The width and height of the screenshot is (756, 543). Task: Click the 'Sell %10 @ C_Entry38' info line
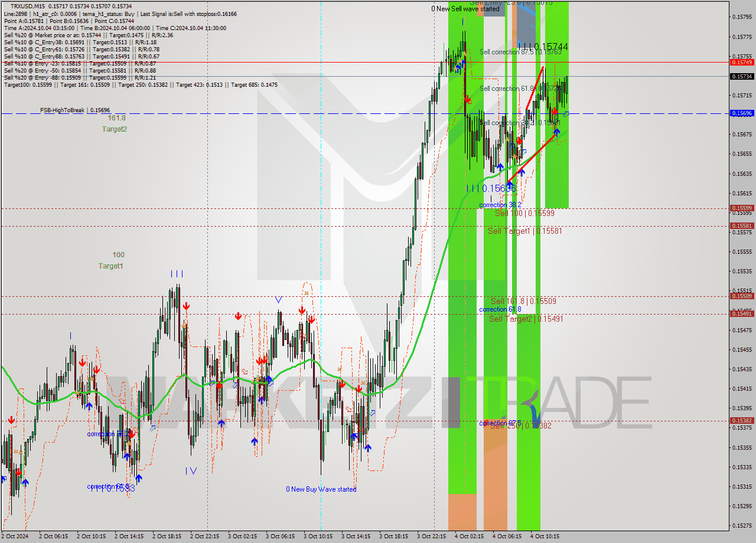(x=80, y=42)
